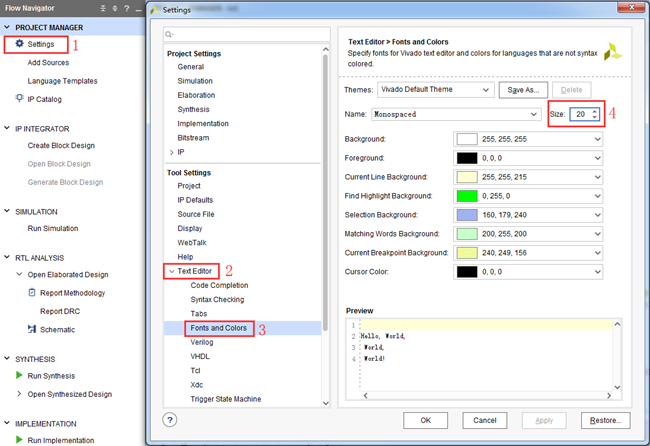Collapse IP INTEGRATOR section
The width and height of the screenshot is (650, 446).
pos(7,128)
